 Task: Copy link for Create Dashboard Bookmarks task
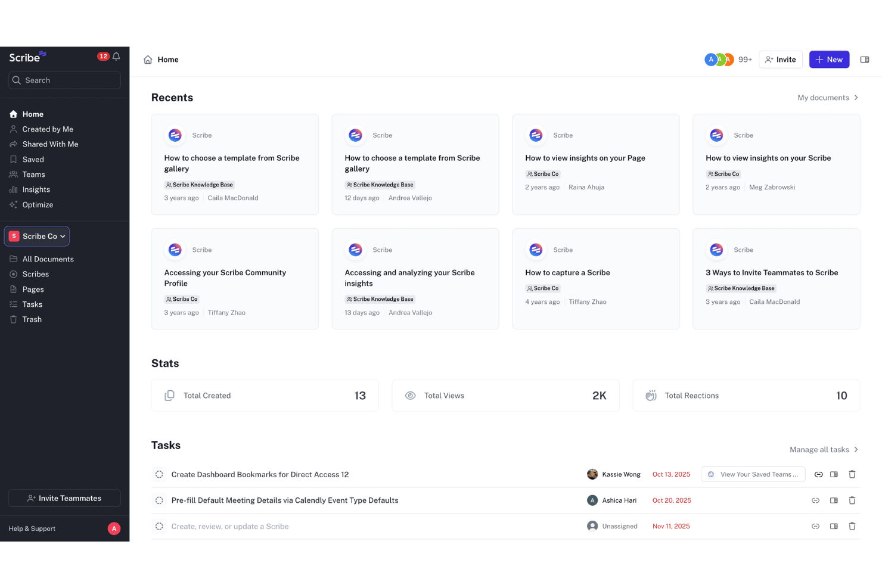818,475
